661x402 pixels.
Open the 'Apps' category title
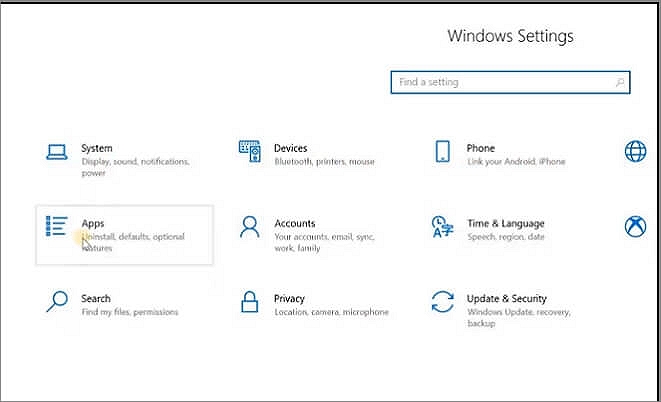(x=93, y=223)
